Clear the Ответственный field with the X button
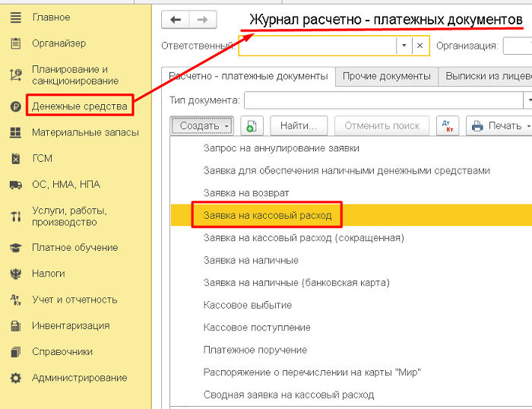This screenshot has width=532, height=409. click(420, 46)
